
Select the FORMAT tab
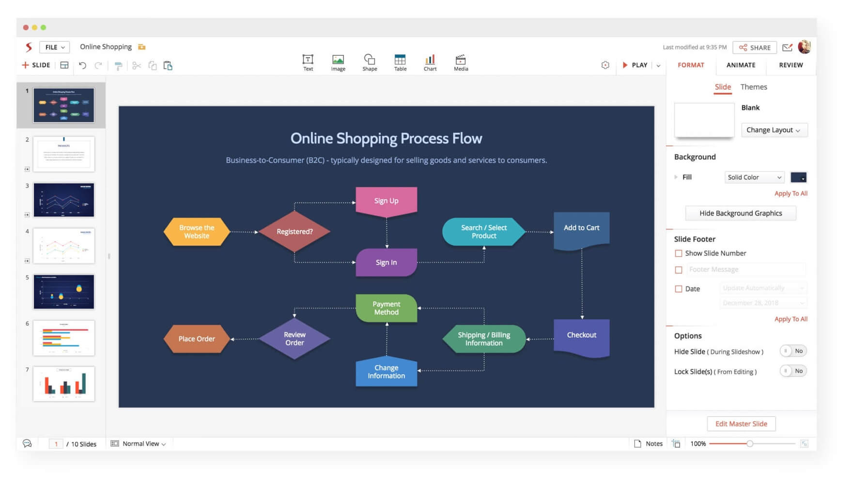[x=691, y=65]
